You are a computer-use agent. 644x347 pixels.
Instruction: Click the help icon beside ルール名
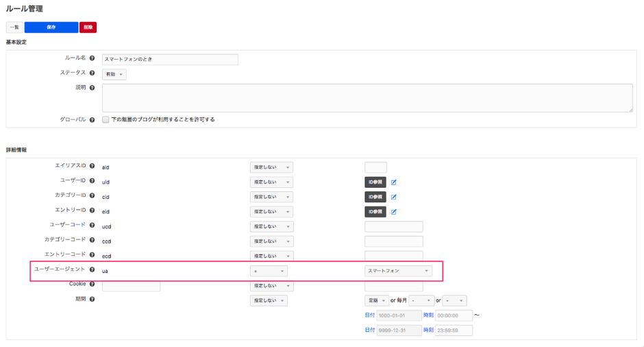92,59
